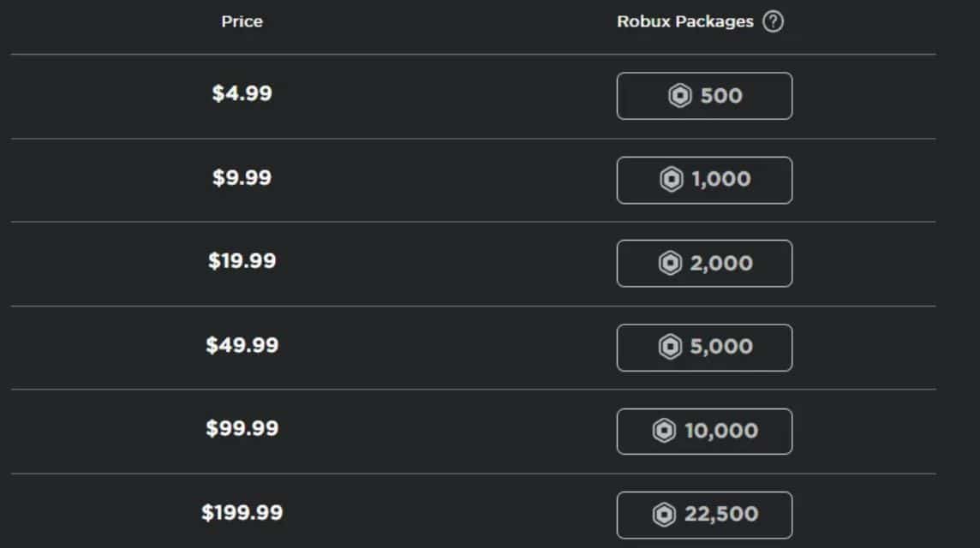Purchase the 10,000 Robux package
Image resolution: width=980 pixels, height=548 pixels.
point(704,431)
